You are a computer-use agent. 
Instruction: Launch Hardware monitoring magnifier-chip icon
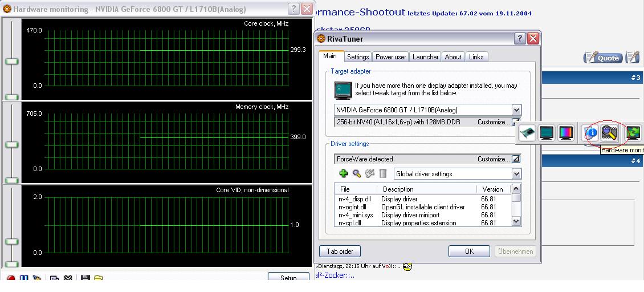click(x=609, y=133)
